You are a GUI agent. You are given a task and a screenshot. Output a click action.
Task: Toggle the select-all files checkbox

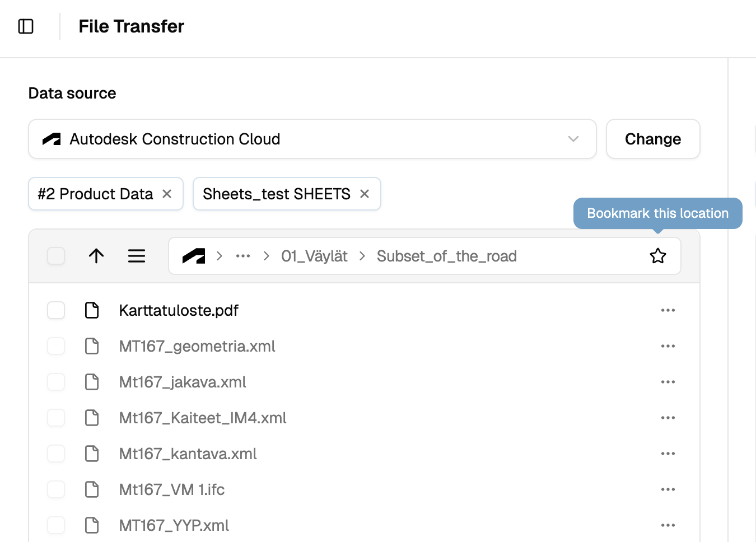click(56, 256)
